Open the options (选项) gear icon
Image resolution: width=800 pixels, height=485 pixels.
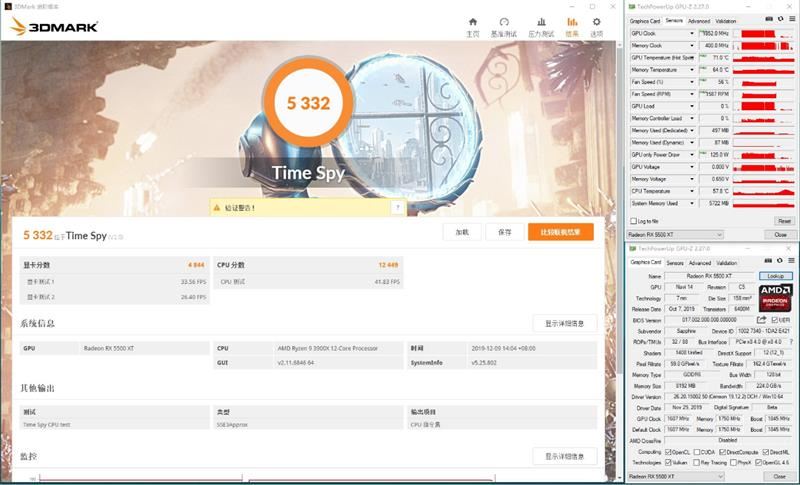[x=596, y=22]
